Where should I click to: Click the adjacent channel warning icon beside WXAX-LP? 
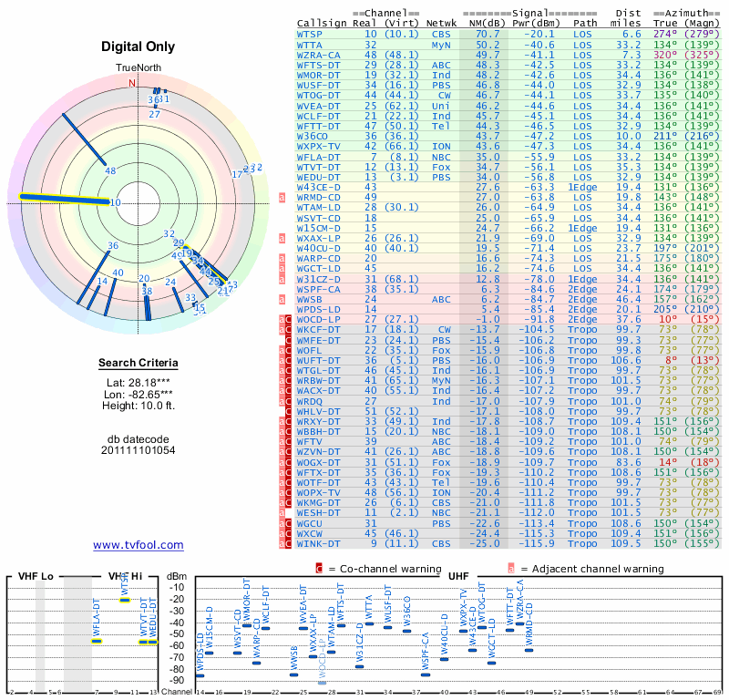tap(282, 237)
